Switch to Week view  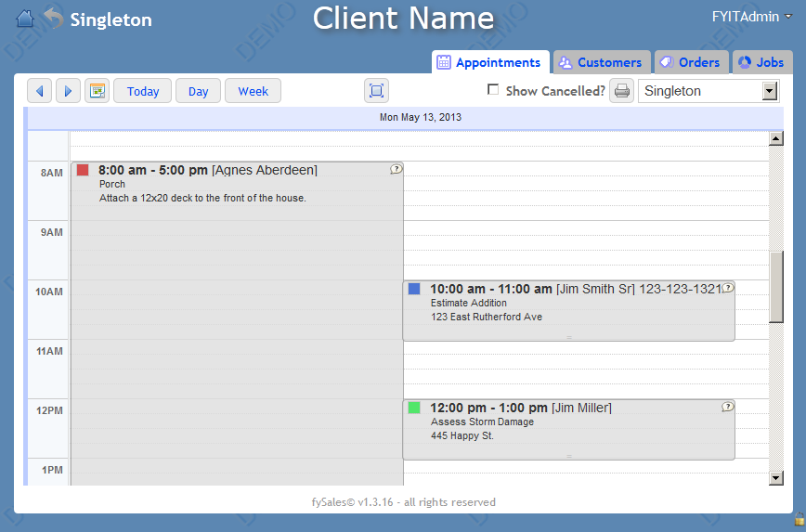[x=253, y=91]
